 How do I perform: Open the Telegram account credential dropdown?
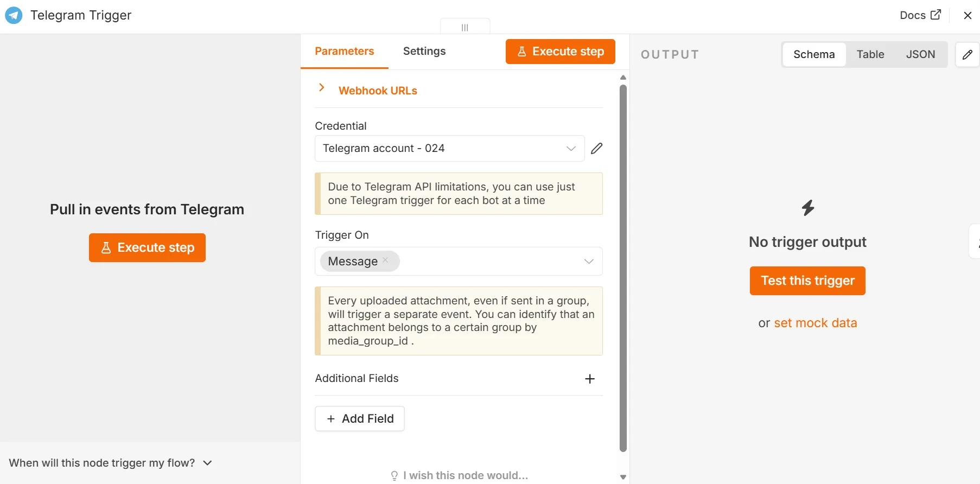[449, 149]
